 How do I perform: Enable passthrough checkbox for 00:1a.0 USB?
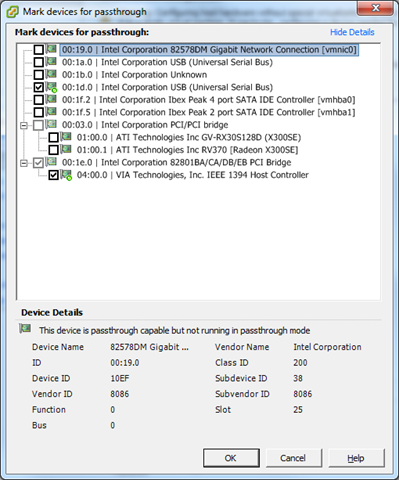tap(39, 62)
